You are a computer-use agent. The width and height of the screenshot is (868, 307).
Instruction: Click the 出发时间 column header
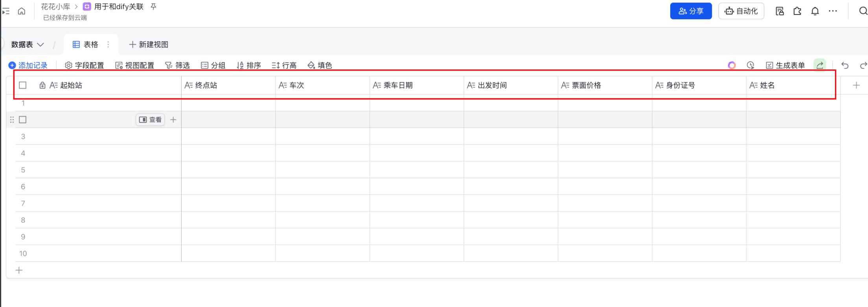pos(511,85)
